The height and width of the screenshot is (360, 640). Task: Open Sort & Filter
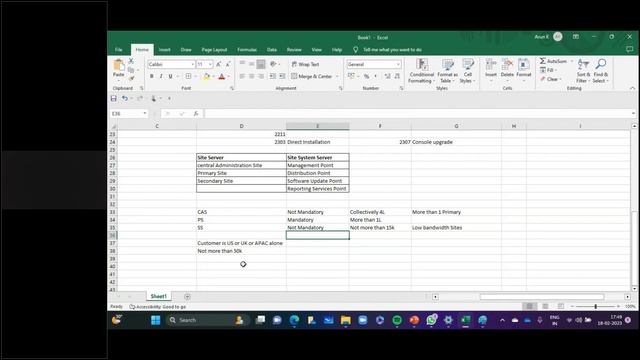pyautogui.click(x=583, y=71)
